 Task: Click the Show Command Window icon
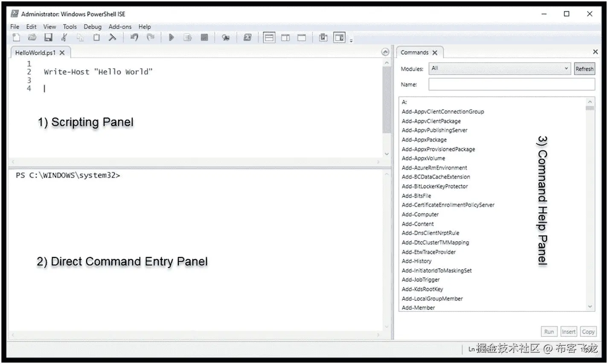pyautogui.click(x=323, y=38)
